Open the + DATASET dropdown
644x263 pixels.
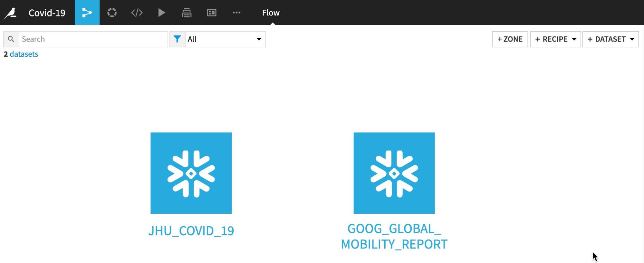tap(610, 39)
